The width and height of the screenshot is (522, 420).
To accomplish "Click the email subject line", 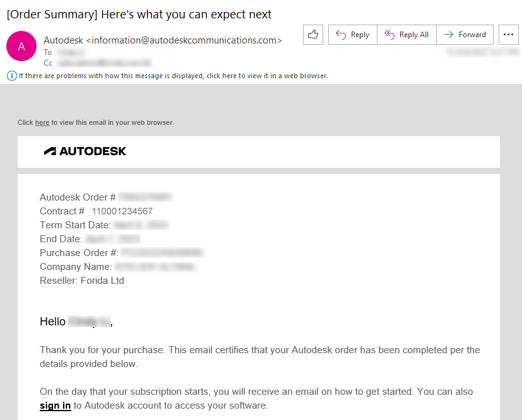I will 139,15.
